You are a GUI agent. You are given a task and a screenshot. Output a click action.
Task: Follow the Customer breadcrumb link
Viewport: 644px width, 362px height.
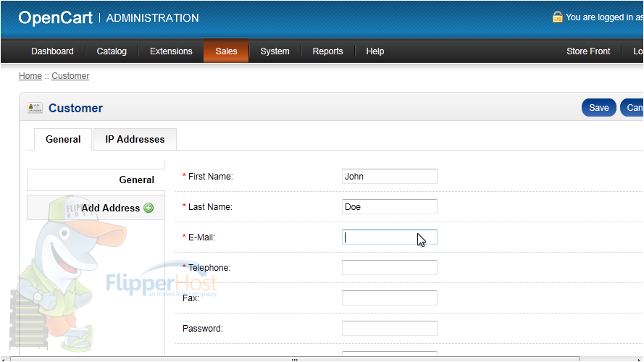point(70,76)
